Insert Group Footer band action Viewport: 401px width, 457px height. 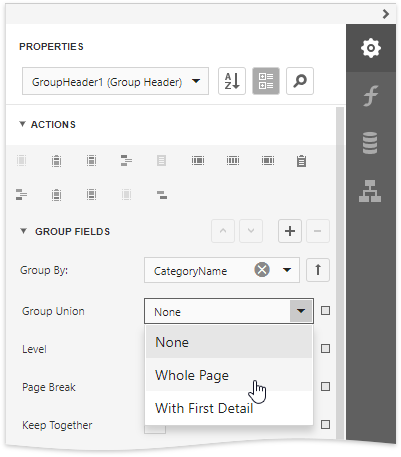pos(22,194)
